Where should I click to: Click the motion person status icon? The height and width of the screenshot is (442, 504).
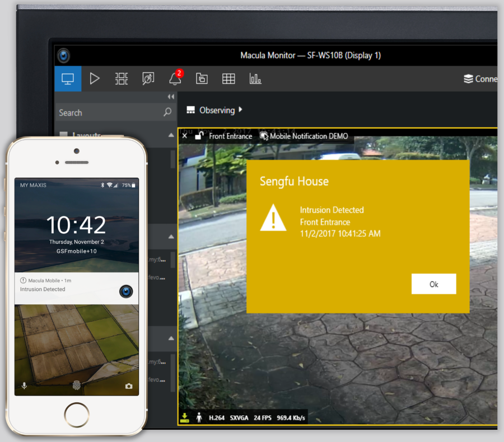[x=199, y=417]
